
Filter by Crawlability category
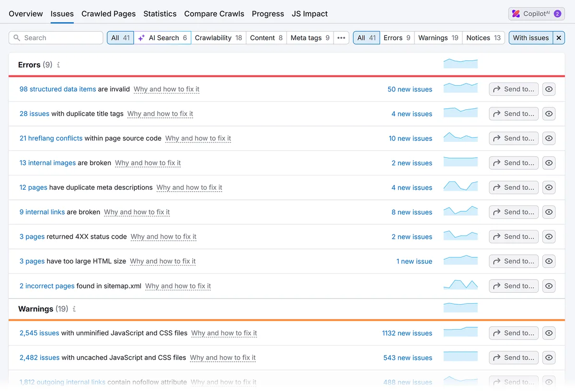point(218,38)
